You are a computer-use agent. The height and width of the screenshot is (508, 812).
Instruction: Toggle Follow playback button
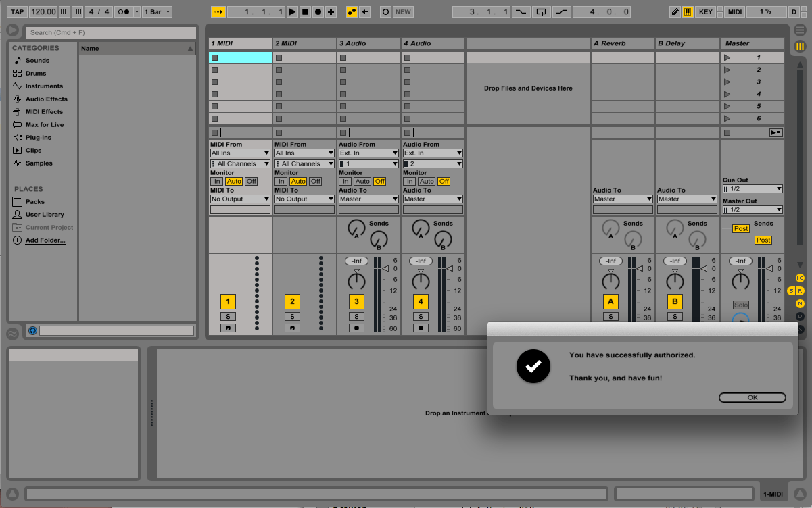218,11
